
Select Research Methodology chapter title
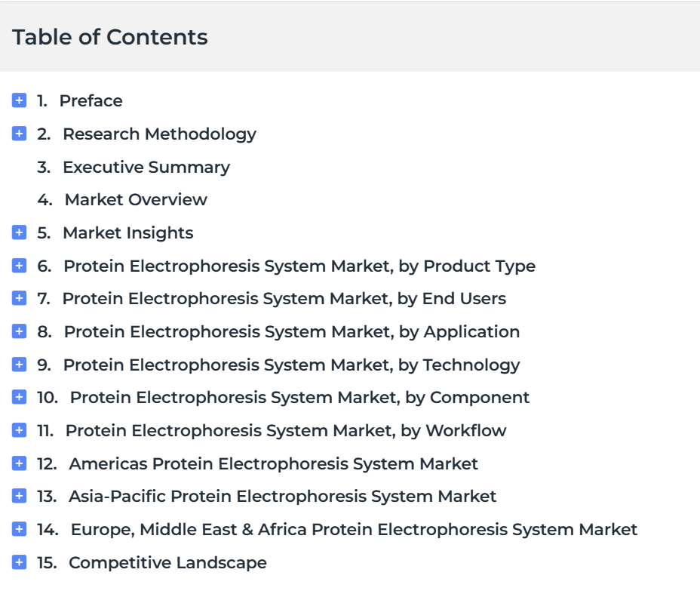tap(159, 134)
